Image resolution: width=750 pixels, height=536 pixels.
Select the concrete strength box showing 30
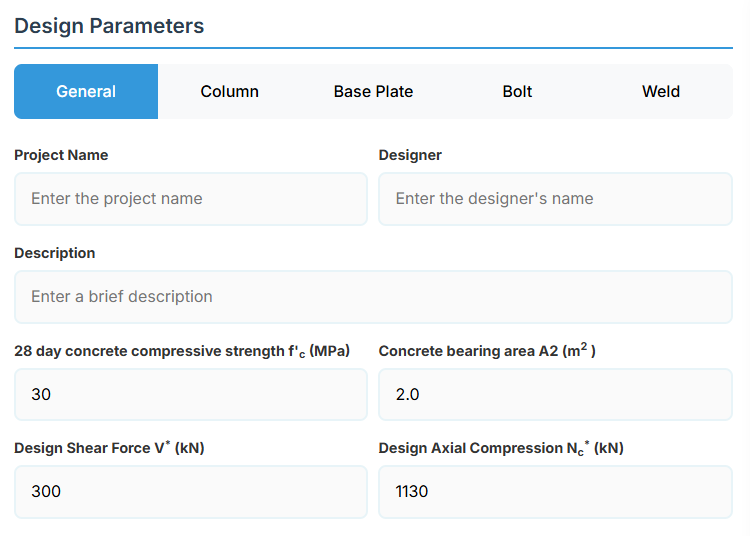coord(191,395)
